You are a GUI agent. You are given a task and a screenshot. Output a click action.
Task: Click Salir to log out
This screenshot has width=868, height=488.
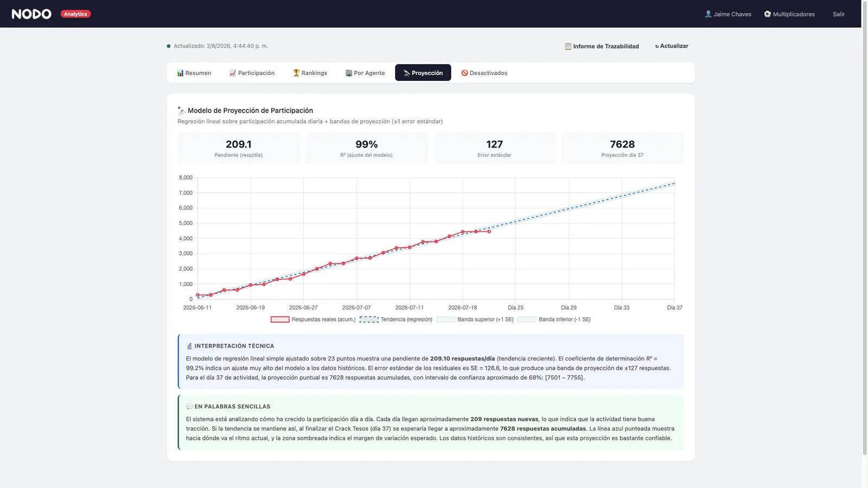pyautogui.click(x=839, y=14)
